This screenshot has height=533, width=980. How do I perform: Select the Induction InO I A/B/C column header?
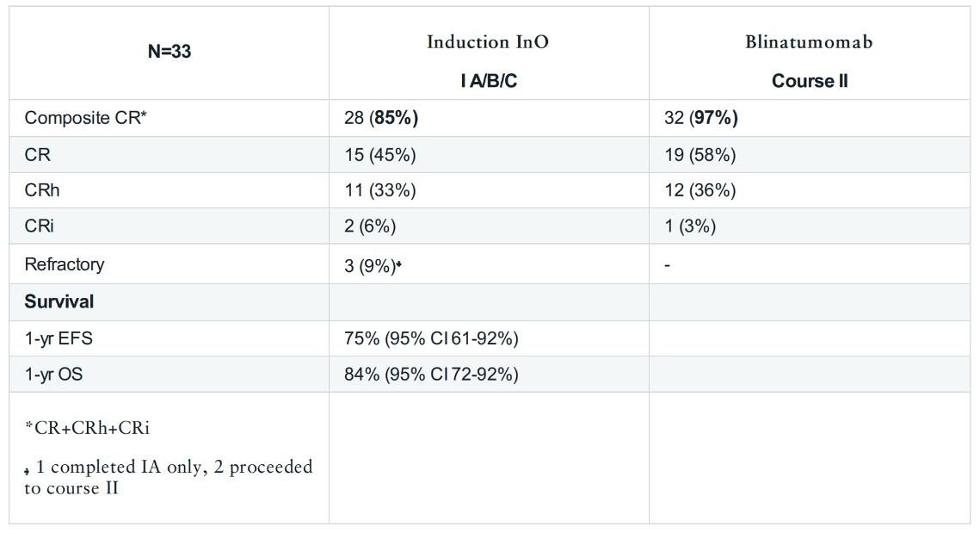coord(488,61)
